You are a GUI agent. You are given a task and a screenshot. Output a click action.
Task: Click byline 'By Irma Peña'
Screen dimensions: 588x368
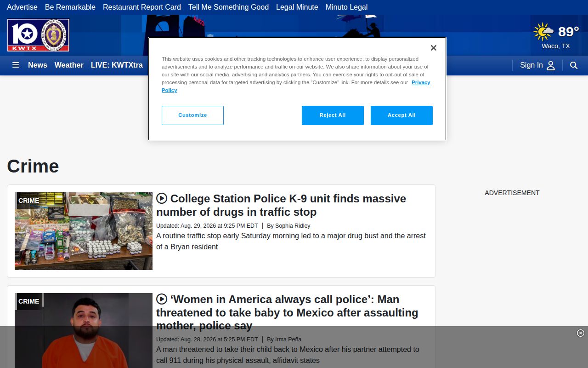tap(284, 339)
